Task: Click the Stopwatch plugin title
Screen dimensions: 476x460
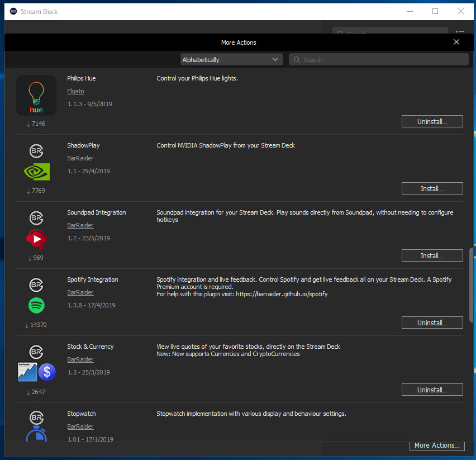Action: [82, 414]
